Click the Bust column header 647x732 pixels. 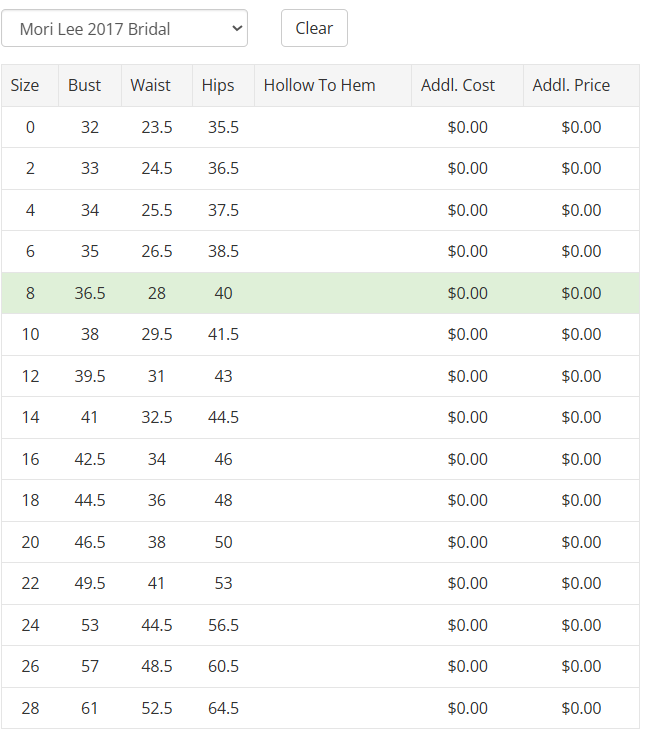click(90, 85)
